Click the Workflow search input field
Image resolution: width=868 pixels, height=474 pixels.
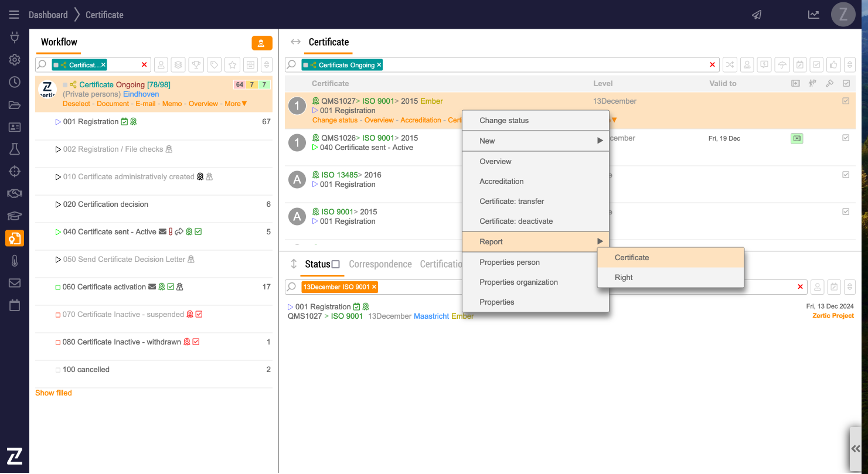point(124,64)
